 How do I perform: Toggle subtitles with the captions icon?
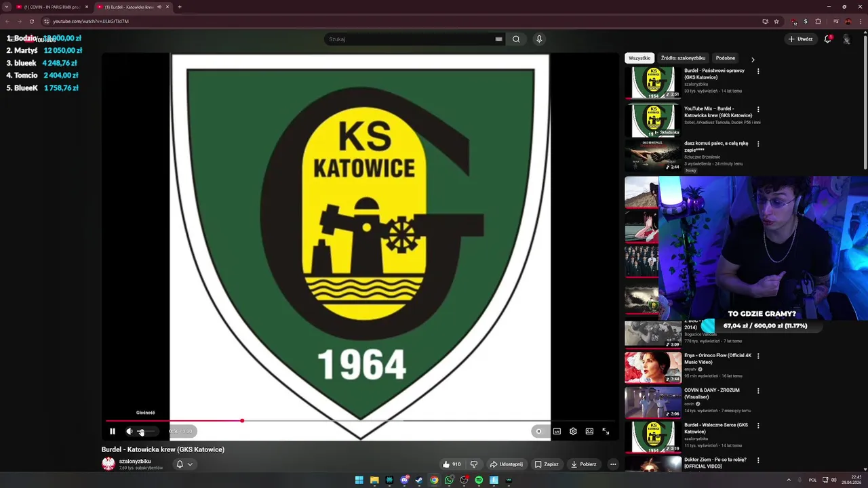pyautogui.click(x=557, y=431)
